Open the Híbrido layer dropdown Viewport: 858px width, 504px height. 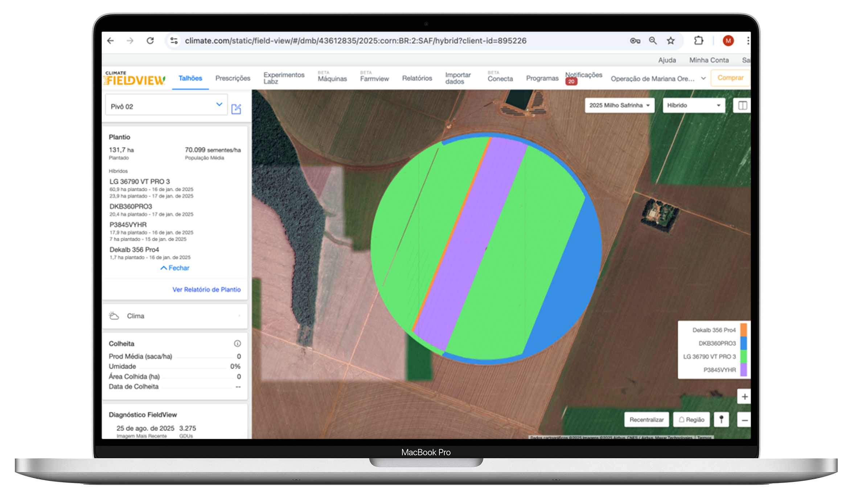pyautogui.click(x=693, y=106)
